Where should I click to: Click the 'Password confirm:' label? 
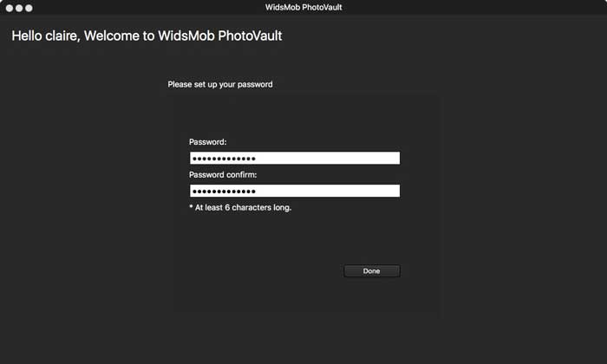pos(223,175)
